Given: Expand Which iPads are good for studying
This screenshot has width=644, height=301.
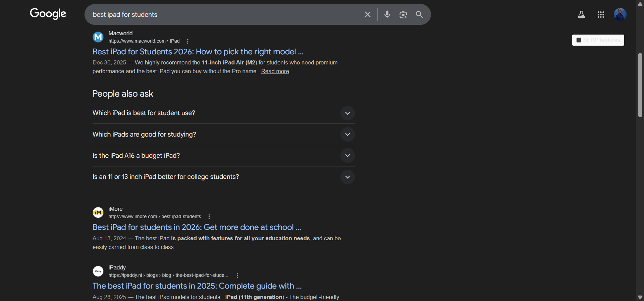Looking at the screenshot, I should (x=224, y=134).
